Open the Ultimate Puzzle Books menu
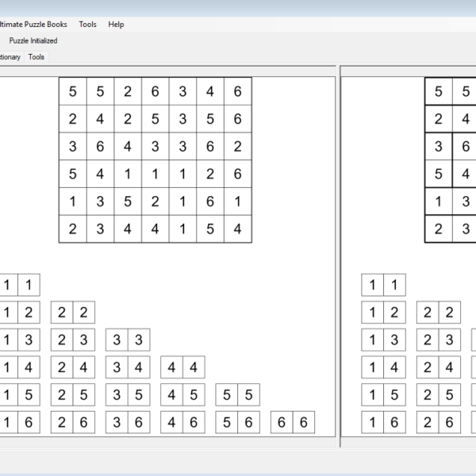The height and width of the screenshot is (476, 476). click(33, 25)
